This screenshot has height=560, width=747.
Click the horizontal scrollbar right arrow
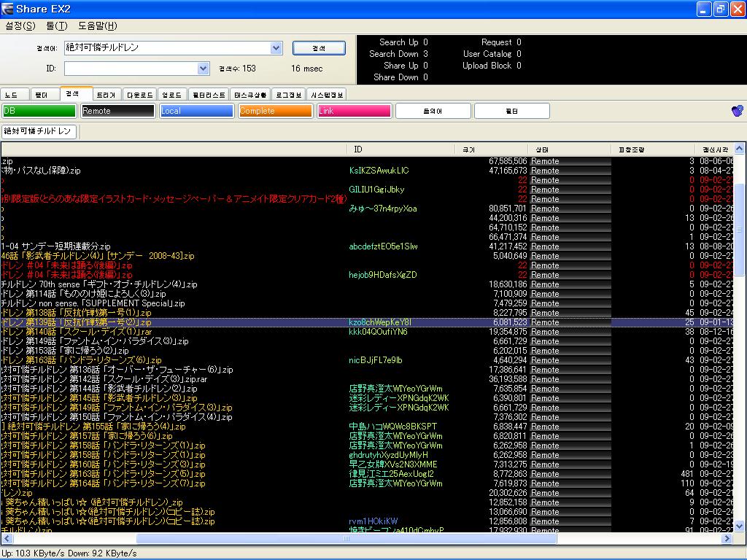(x=727, y=539)
